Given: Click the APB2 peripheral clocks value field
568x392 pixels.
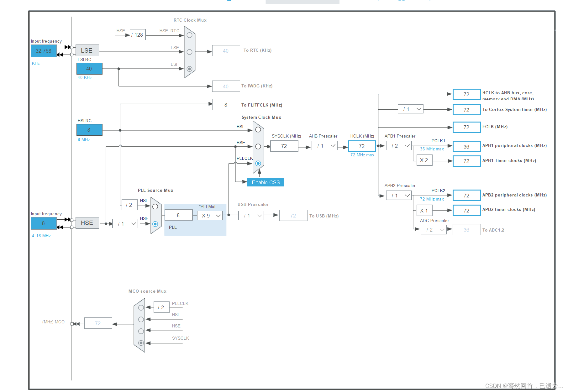Looking at the screenshot, I should click(x=466, y=196).
